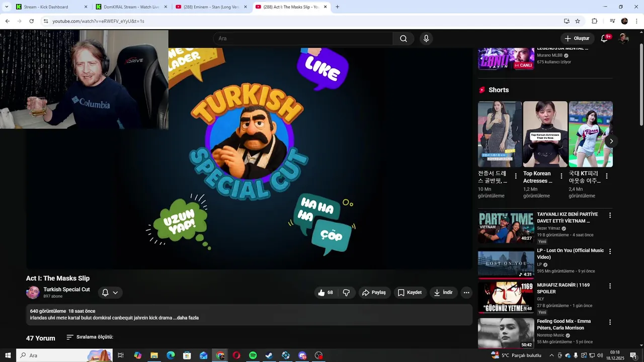Click the Windows taskbar search box

click(64, 355)
